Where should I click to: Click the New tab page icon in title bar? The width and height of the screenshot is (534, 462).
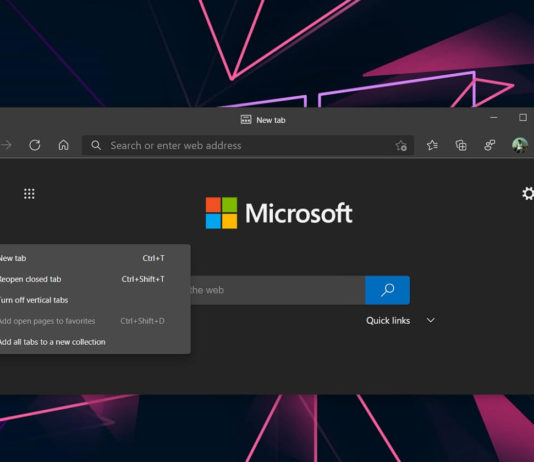pos(246,120)
